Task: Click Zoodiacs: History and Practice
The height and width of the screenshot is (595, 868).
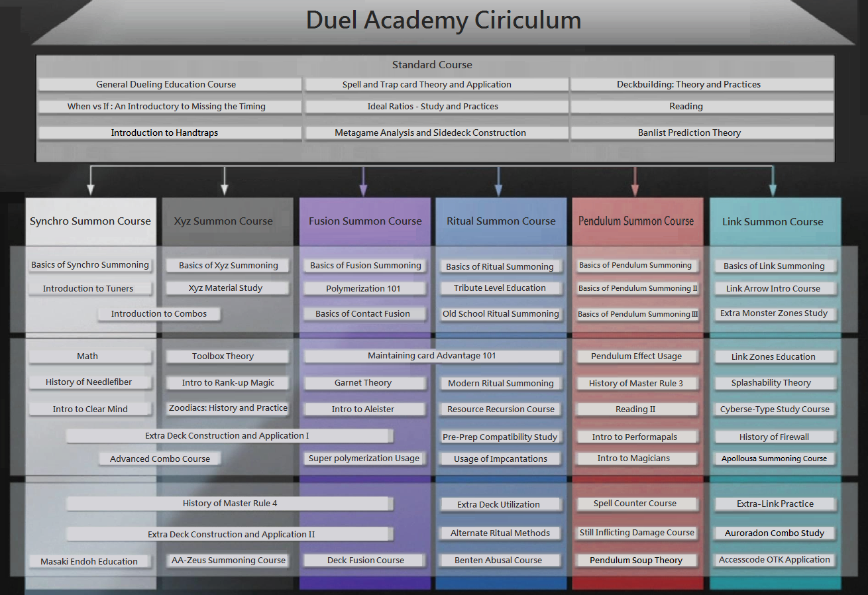Action: click(228, 407)
